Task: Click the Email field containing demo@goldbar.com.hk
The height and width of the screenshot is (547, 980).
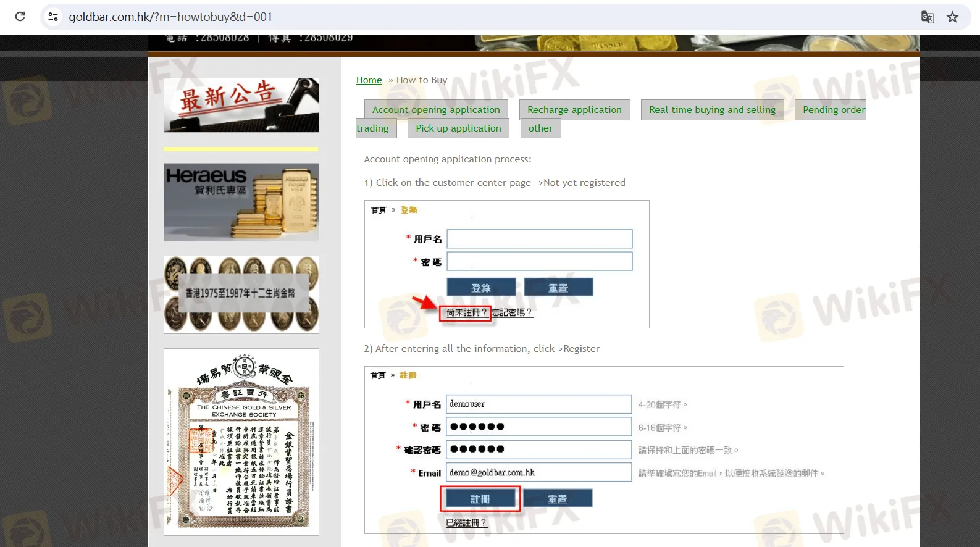Action: [538, 473]
